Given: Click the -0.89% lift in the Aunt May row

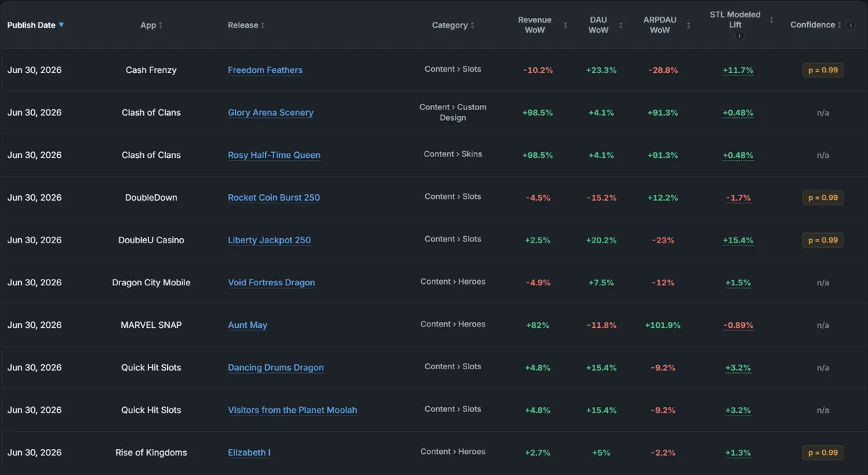Looking at the screenshot, I should pyautogui.click(x=738, y=325).
